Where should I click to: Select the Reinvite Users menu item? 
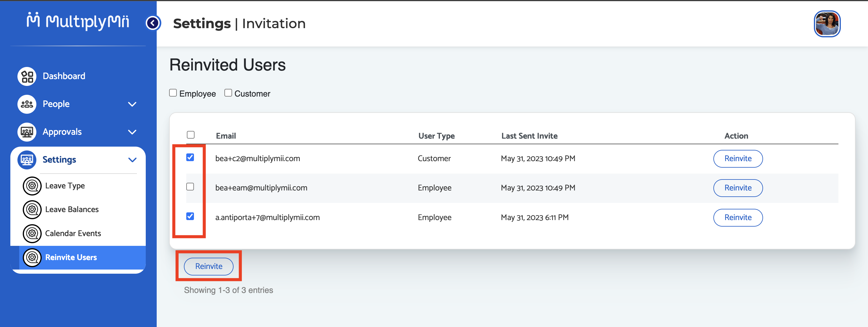(71, 257)
